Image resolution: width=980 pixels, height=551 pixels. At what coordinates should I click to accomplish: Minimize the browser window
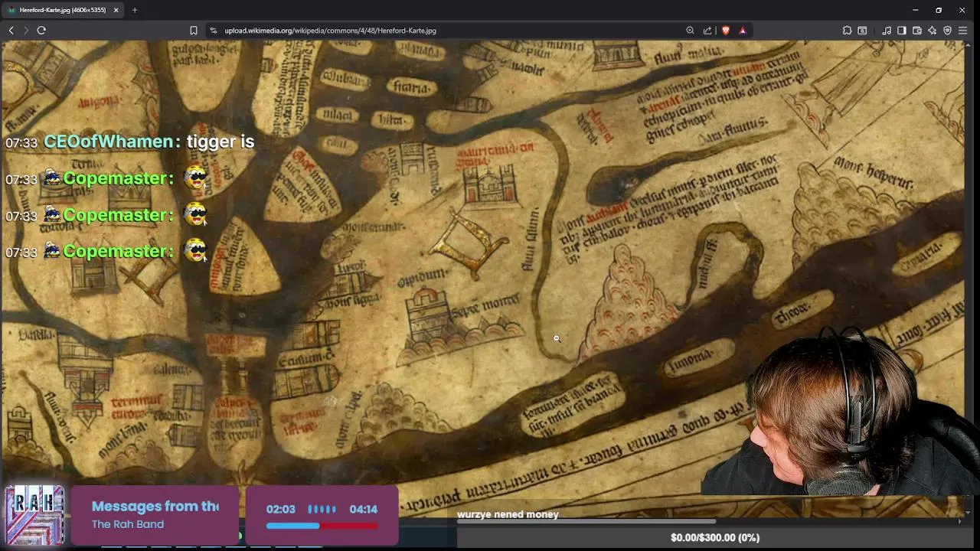tap(915, 10)
